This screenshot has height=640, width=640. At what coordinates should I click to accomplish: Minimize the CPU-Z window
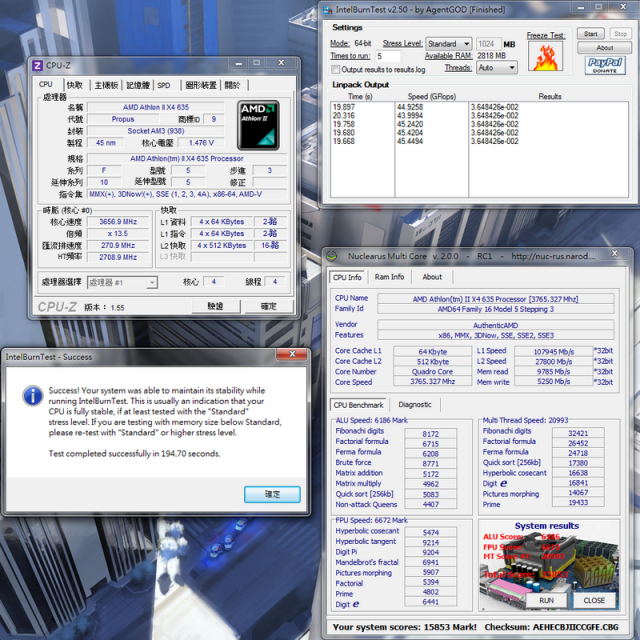pyautogui.click(x=239, y=63)
